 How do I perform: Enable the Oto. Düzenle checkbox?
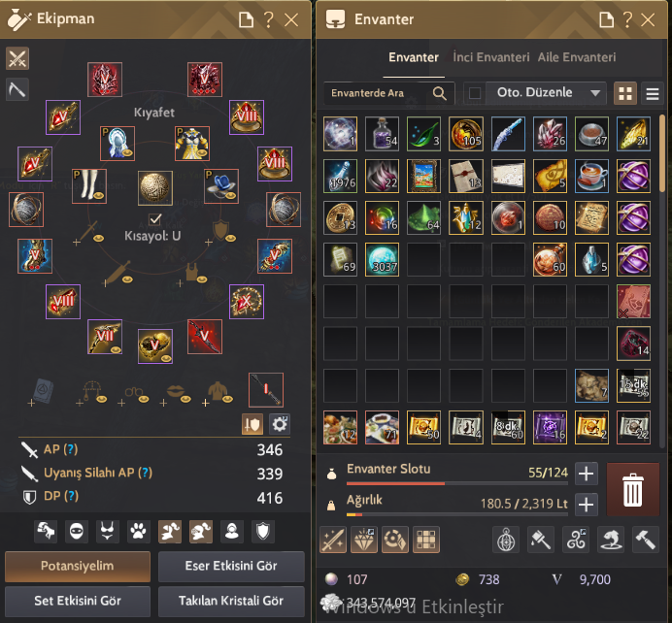pyautogui.click(x=475, y=93)
